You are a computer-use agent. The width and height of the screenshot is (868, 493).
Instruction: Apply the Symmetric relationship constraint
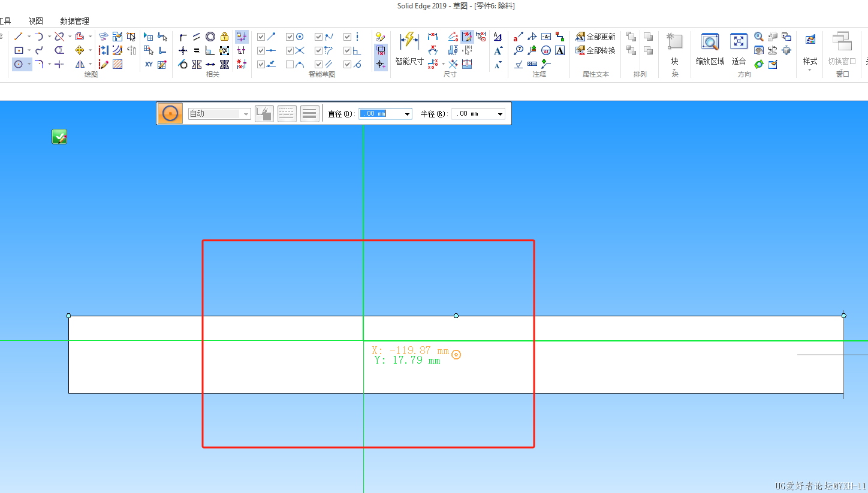point(197,65)
